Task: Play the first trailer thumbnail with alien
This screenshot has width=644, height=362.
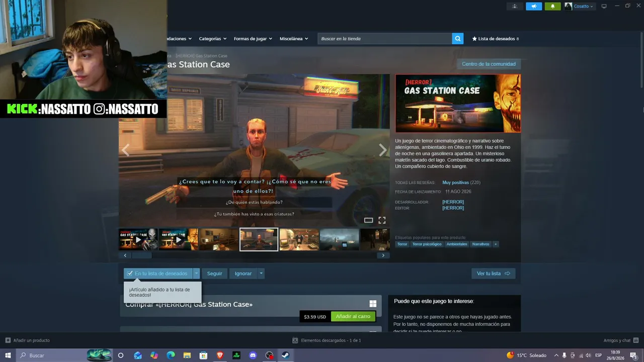Action: tap(138, 239)
